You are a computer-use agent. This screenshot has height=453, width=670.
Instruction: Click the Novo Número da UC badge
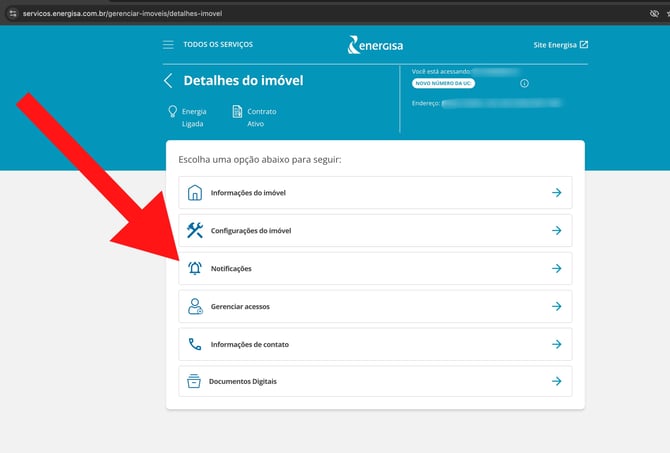pos(443,83)
